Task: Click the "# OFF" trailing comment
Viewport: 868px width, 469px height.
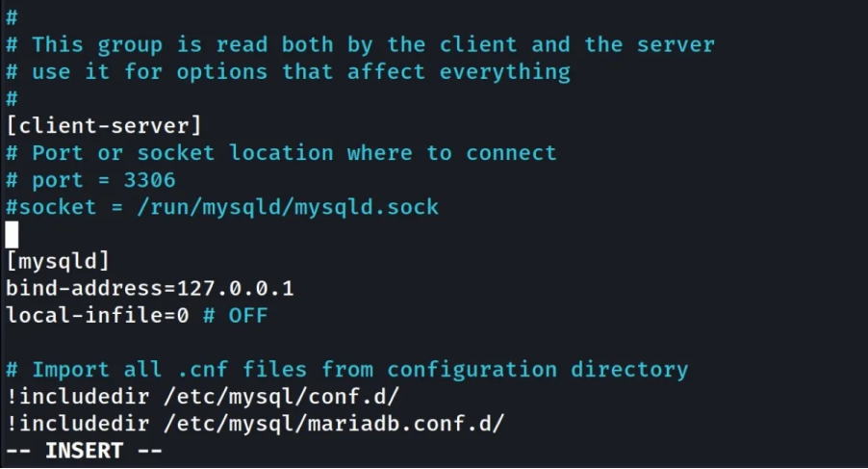Action: pos(235,315)
